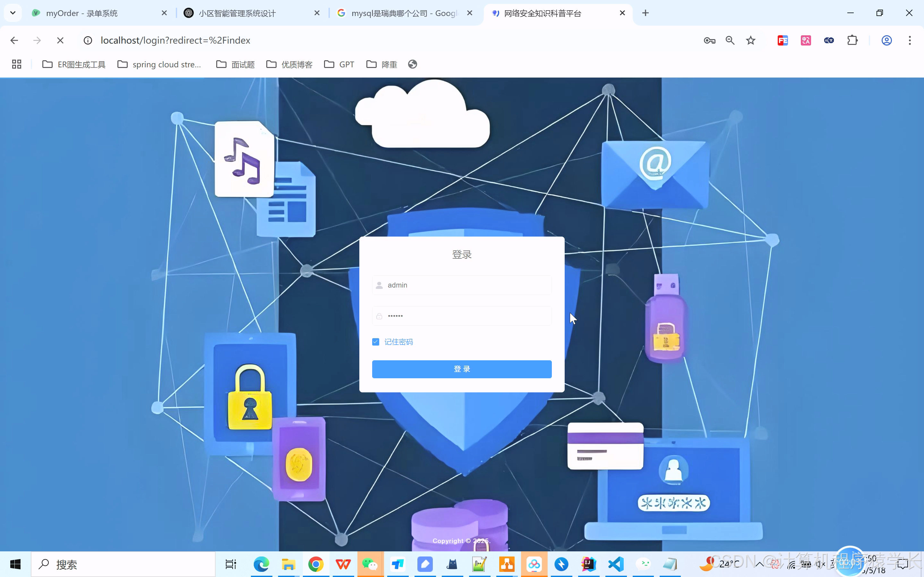Bookmark this page with star icon
The height and width of the screenshot is (577, 924).
click(751, 40)
